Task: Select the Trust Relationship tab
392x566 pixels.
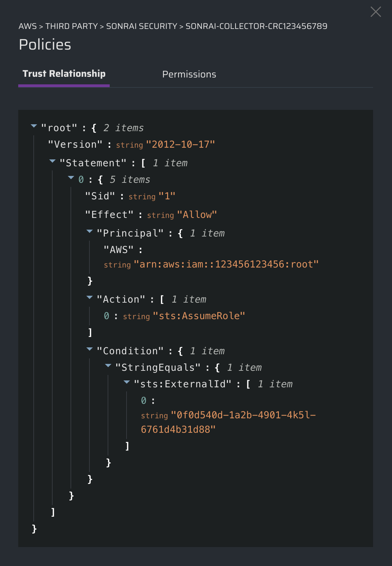Action: pos(64,74)
